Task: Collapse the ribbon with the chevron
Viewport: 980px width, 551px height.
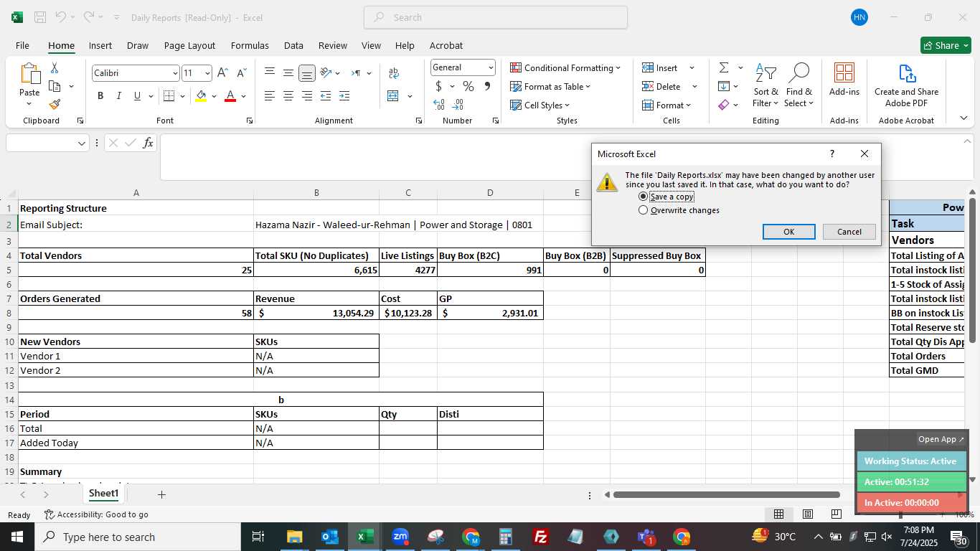Action: pyautogui.click(x=963, y=118)
